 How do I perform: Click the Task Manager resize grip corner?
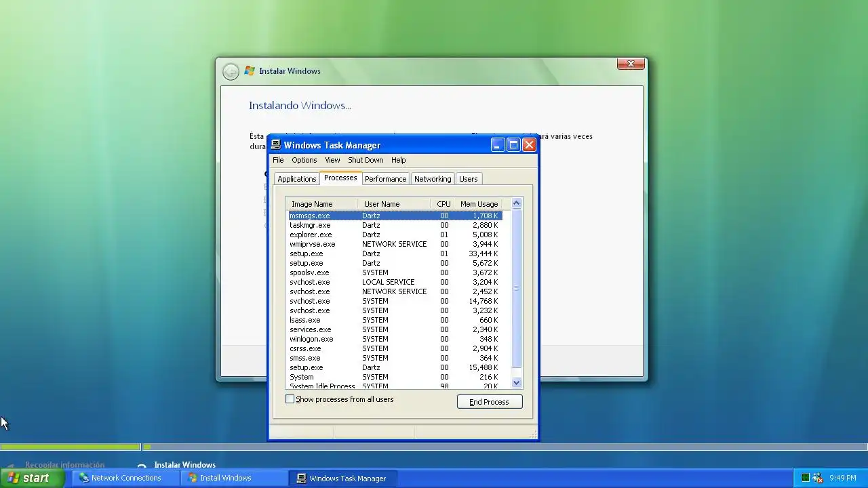pos(533,434)
